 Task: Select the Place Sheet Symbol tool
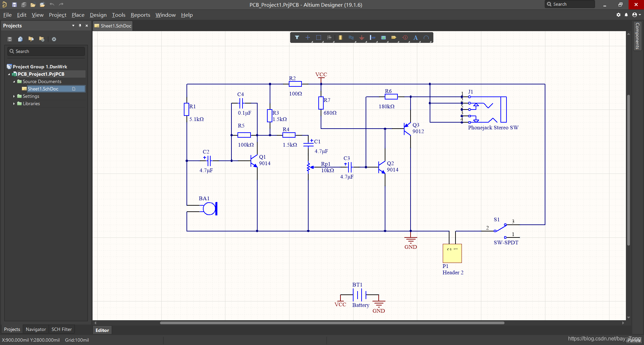pyautogui.click(x=383, y=38)
